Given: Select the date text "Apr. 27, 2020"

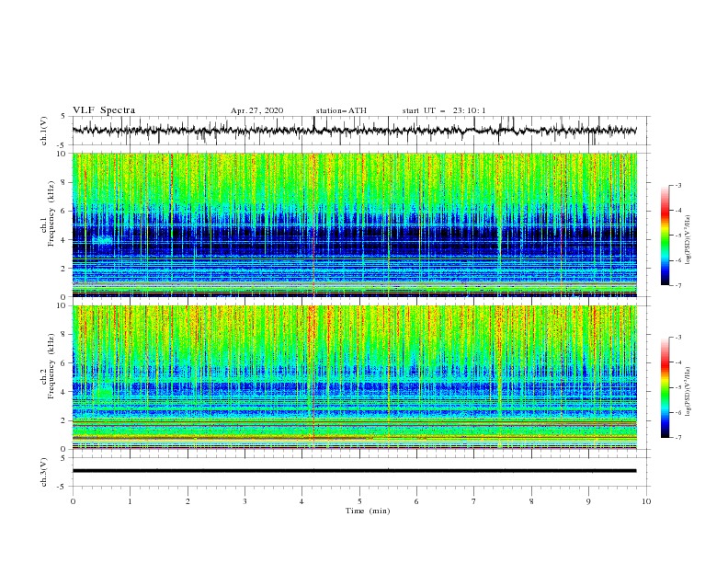Looking at the screenshot, I should pos(256,110).
